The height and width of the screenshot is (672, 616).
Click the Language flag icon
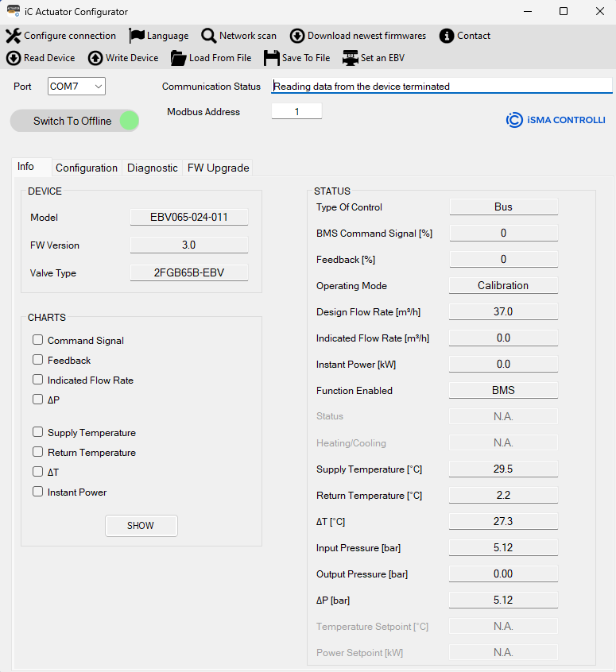point(137,36)
